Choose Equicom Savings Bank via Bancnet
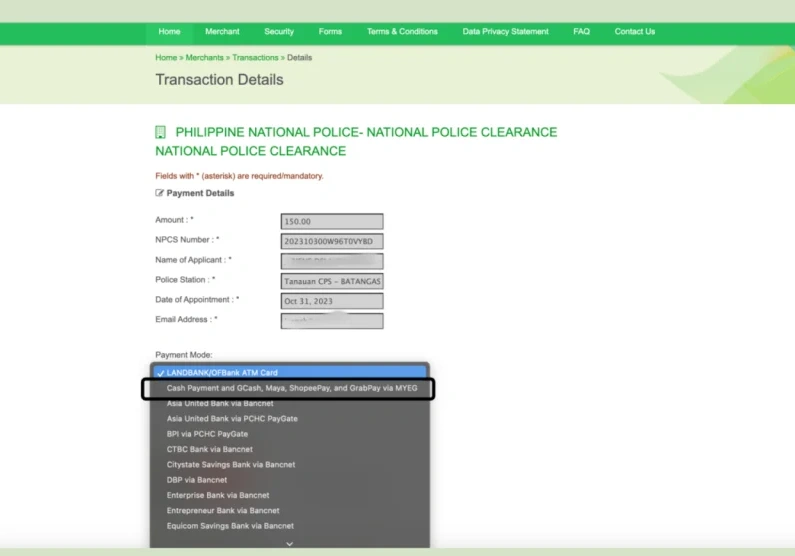Image resolution: width=795 pixels, height=556 pixels. tap(290, 526)
